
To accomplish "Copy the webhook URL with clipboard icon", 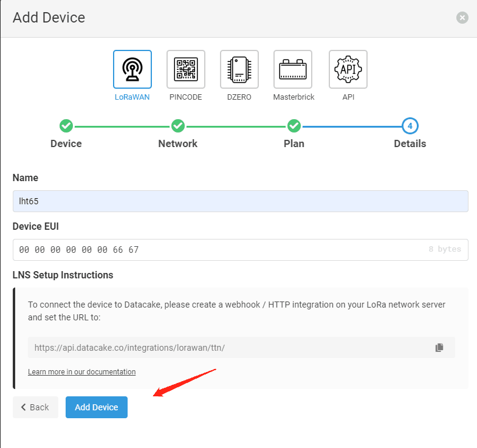I will (439, 348).
